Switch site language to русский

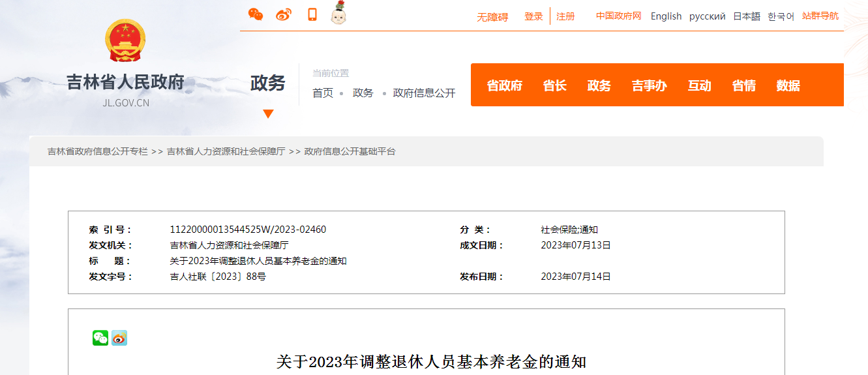pos(708,16)
